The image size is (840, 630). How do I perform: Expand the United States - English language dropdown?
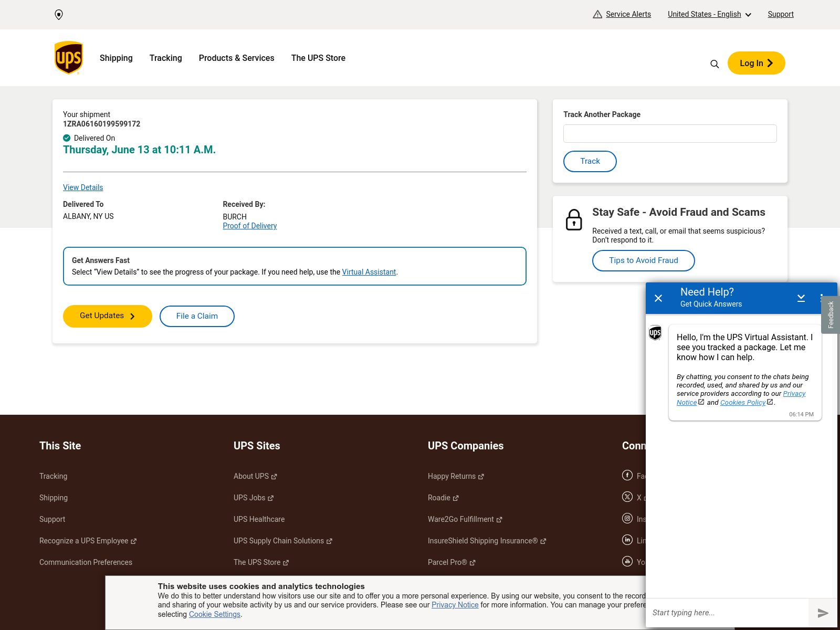[709, 14]
